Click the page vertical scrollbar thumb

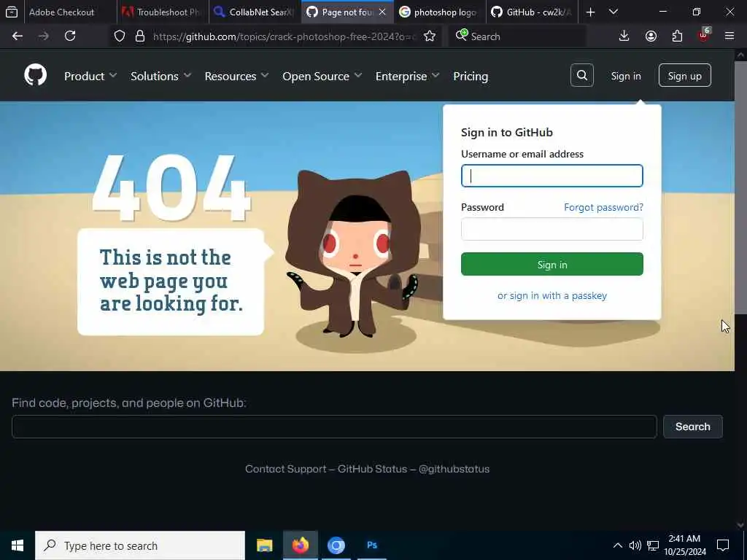click(x=740, y=187)
